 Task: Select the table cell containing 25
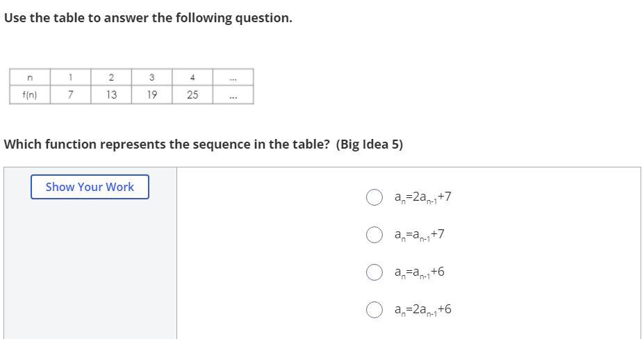(192, 94)
